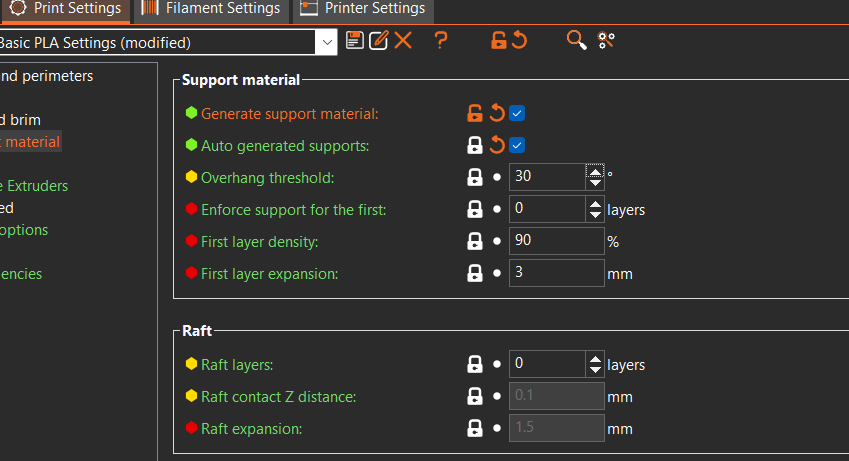The height and width of the screenshot is (461, 849).
Task: Click the Raft contact Z distance label
Action: tap(279, 397)
